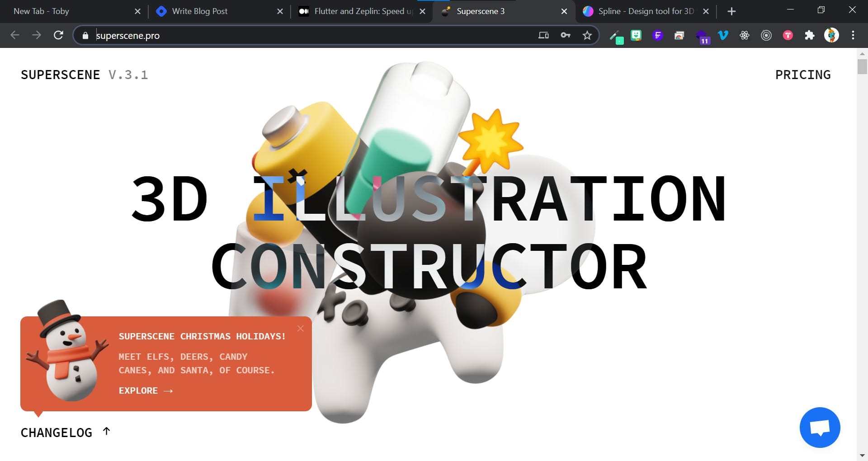
Task: Click the page's vertical scrollbar thumb
Action: 862,66
